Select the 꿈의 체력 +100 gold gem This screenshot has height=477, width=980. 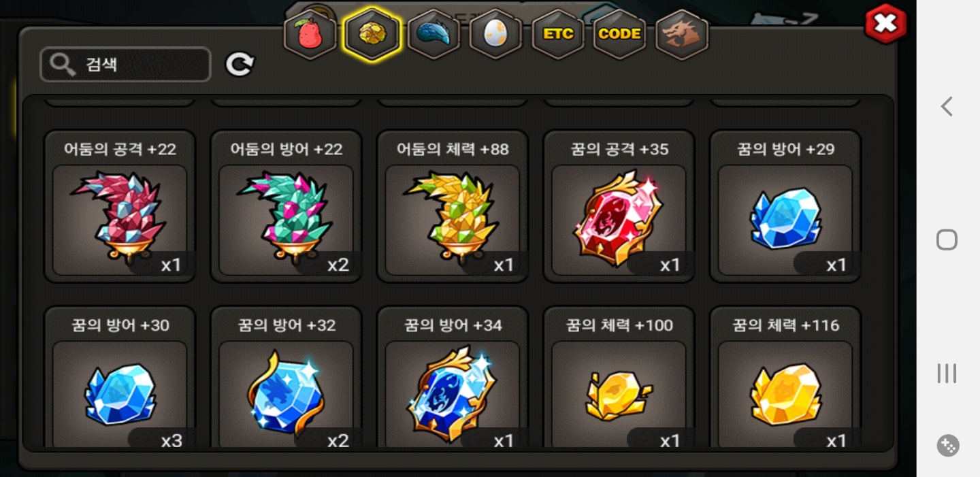click(x=619, y=378)
